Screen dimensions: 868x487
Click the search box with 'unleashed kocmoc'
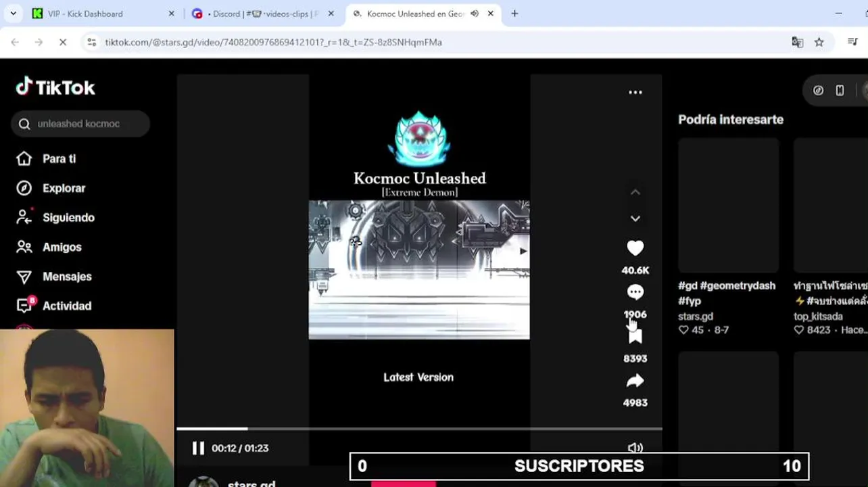[x=80, y=124]
